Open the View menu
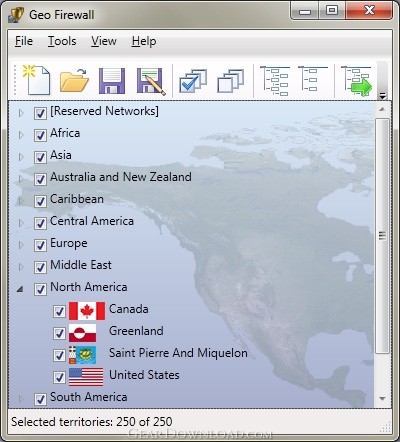 click(x=104, y=41)
